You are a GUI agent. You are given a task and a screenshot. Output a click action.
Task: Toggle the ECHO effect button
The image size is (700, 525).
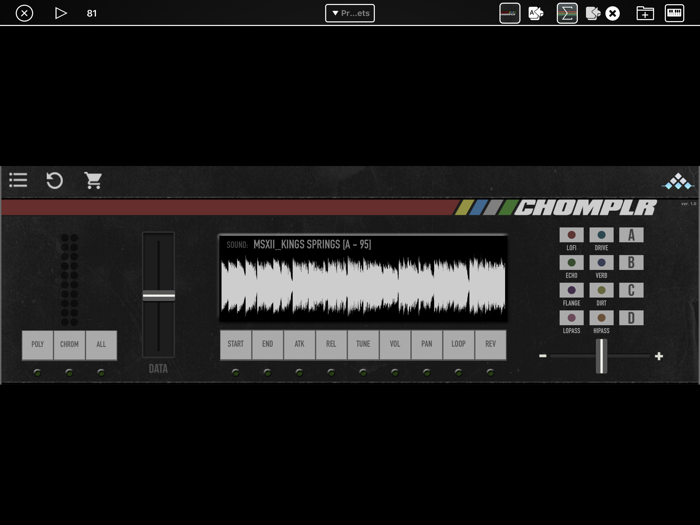571,262
